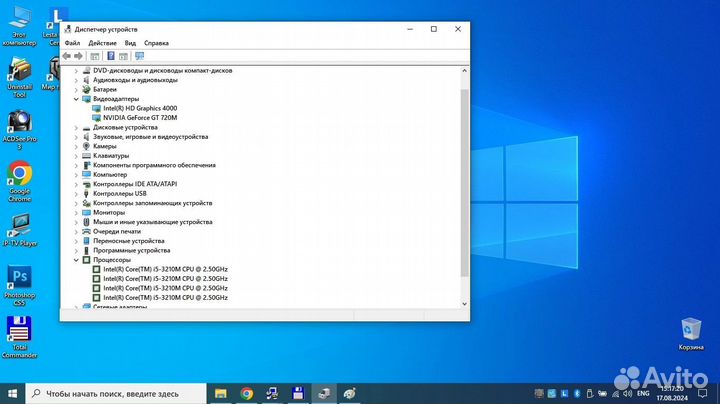Select Программные устройства row

[x=131, y=250]
